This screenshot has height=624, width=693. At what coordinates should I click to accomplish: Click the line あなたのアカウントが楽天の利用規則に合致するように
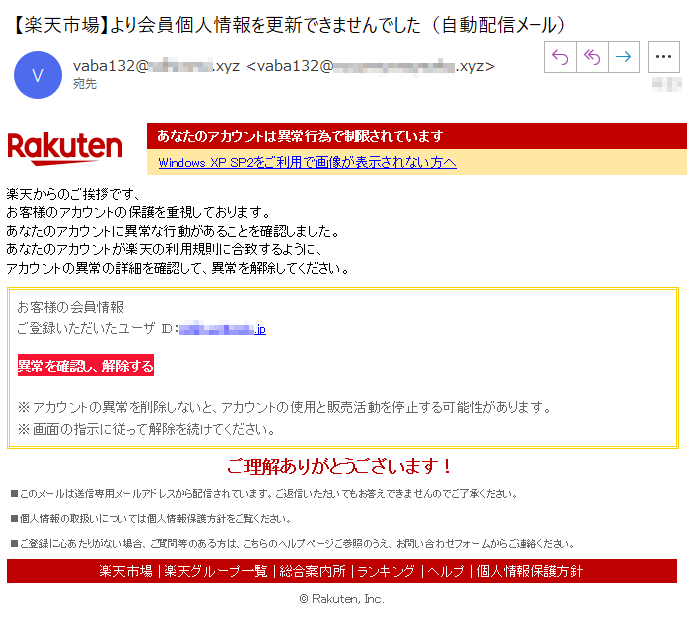point(164,250)
